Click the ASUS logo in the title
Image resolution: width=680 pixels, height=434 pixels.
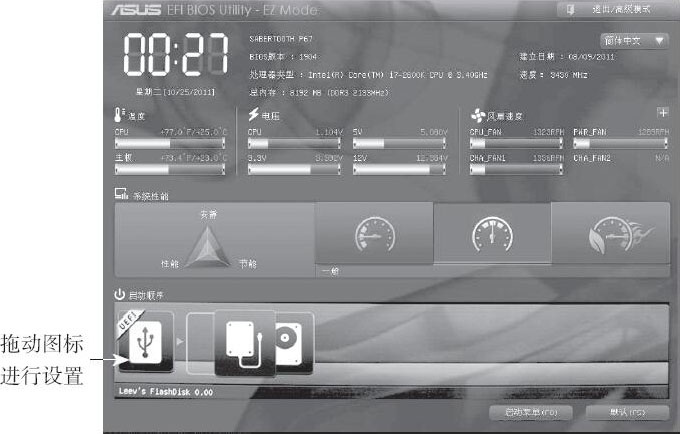[136, 10]
